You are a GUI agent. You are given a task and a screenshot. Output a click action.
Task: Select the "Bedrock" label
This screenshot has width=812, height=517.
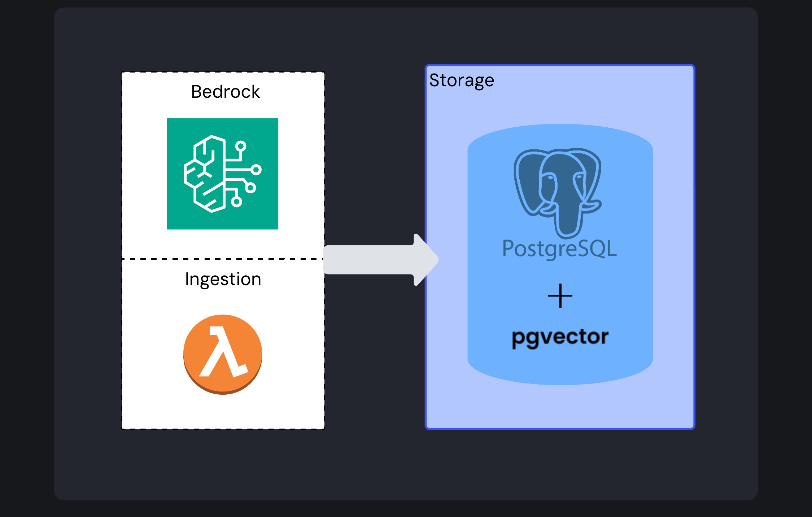[225, 92]
